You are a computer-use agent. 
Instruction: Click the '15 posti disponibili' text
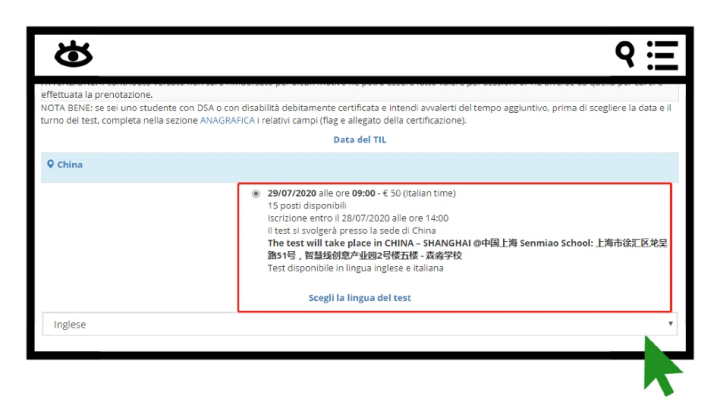(307, 205)
